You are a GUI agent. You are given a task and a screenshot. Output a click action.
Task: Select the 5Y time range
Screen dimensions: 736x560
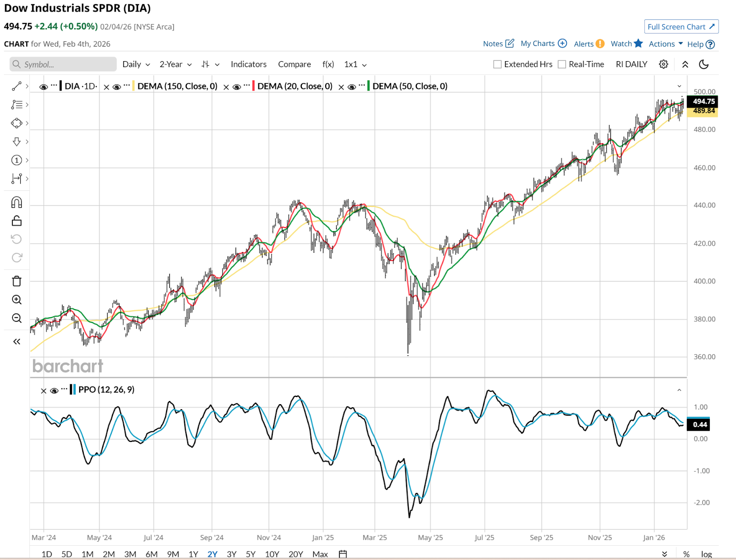(x=250, y=554)
